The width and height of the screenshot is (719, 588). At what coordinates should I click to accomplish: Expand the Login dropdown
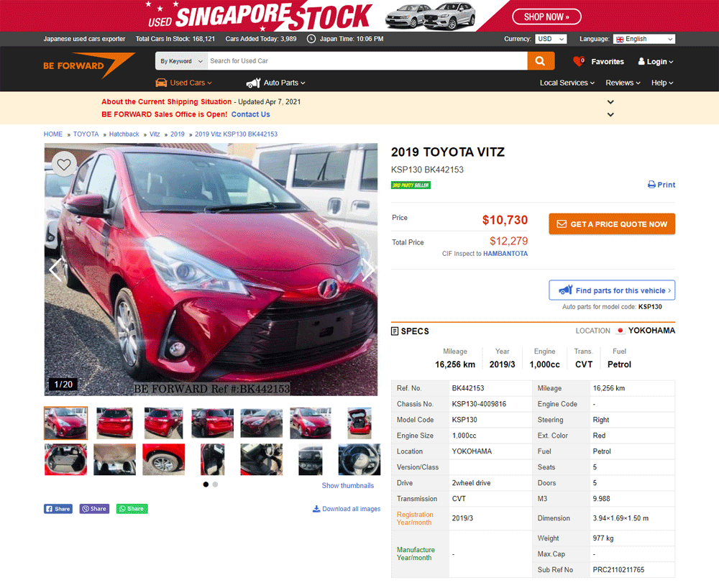[x=656, y=61]
